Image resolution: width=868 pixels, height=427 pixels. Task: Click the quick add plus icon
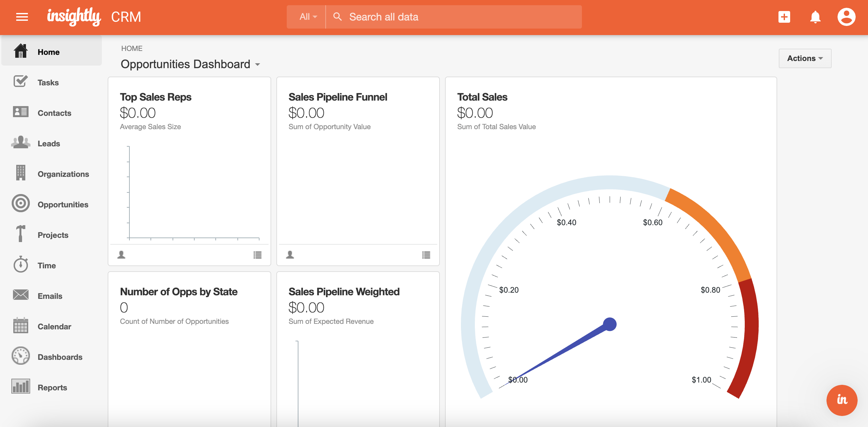tap(784, 17)
